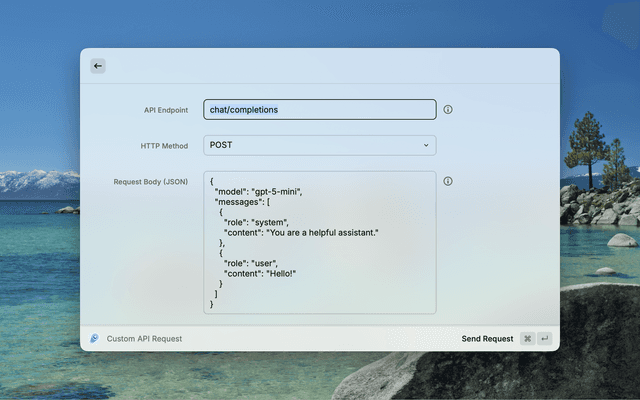Click the "model": "gpt-5-mini" line
The height and width of the screenshot is (400, 640).
258,191
